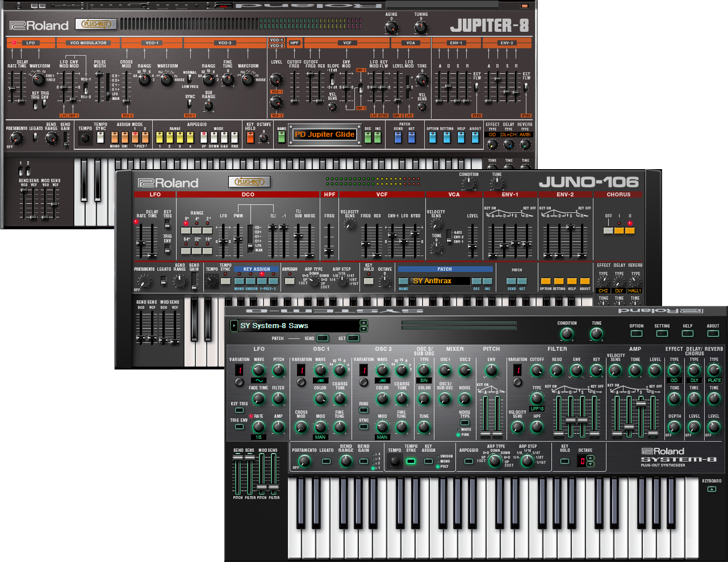
Task: Click Jupiter-8 patch INC button
Action: [378, 137]
